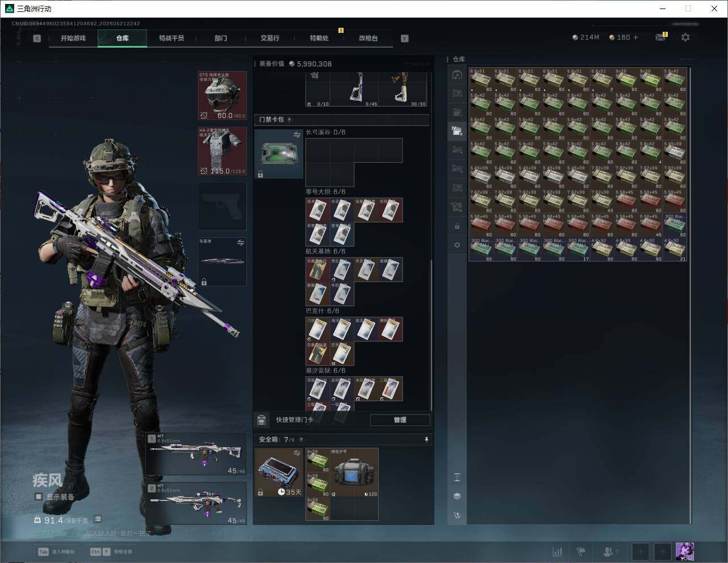Image resolution: width=728 pixels, height=563 pixels.
Task: Click the flag icon in bottom bar
Action: (581, 552)
